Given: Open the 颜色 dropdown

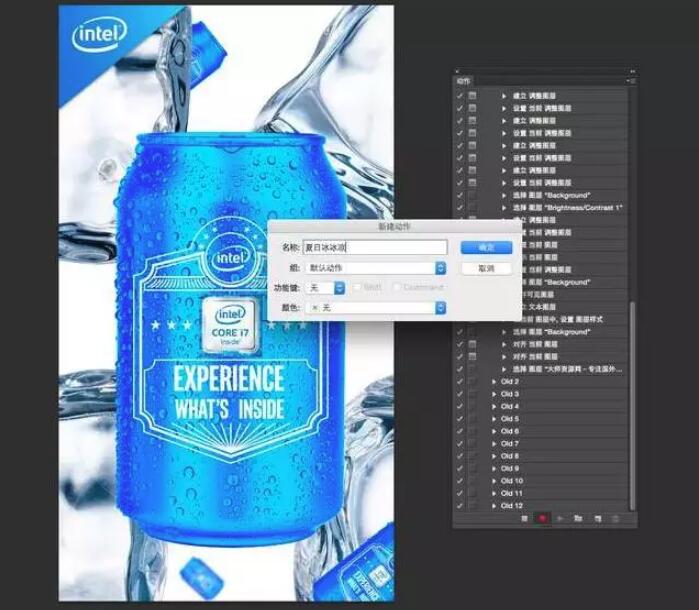Looking at the screenshot, I should [375, 308].
